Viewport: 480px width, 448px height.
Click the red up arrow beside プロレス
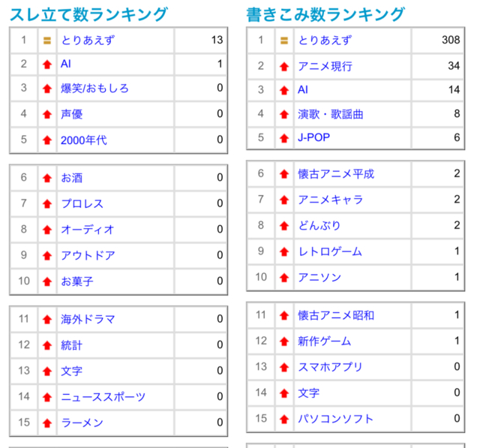tap(47, 204)
